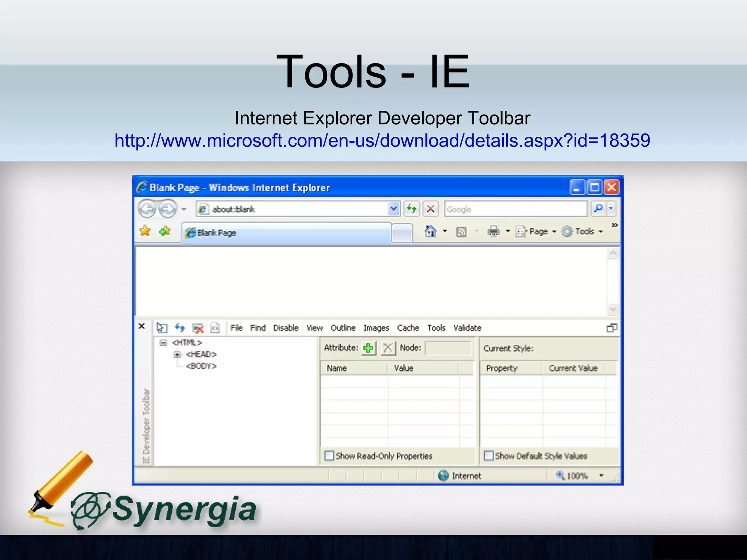Open the address bar dropdown arrow

point(393,209)
